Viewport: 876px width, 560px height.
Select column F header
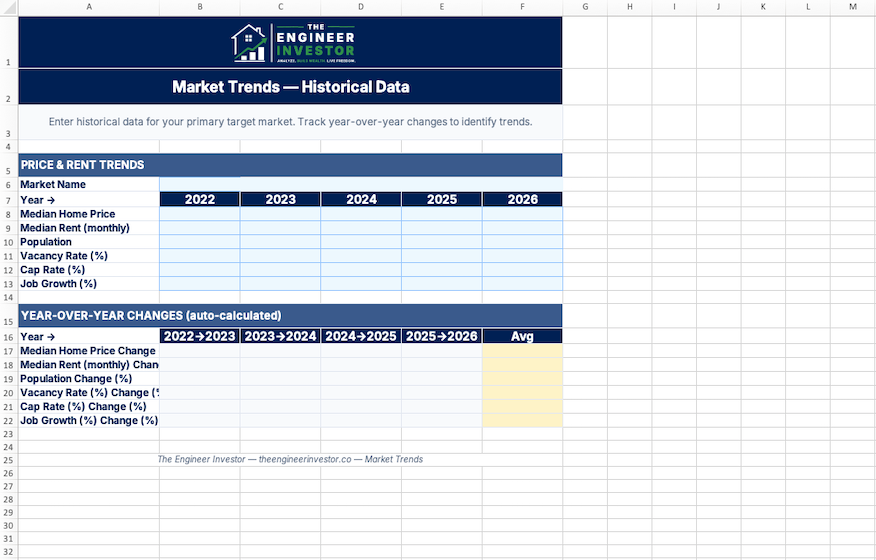tap(522, 7)
